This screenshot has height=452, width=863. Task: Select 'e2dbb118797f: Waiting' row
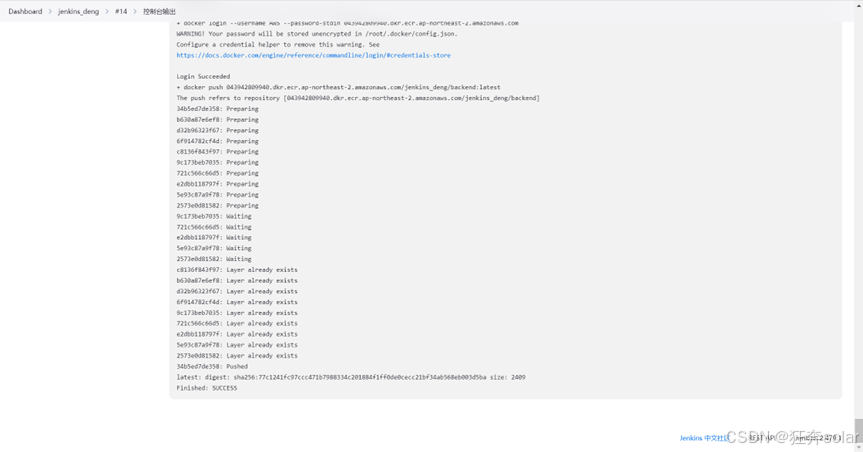tap(214, 237)
